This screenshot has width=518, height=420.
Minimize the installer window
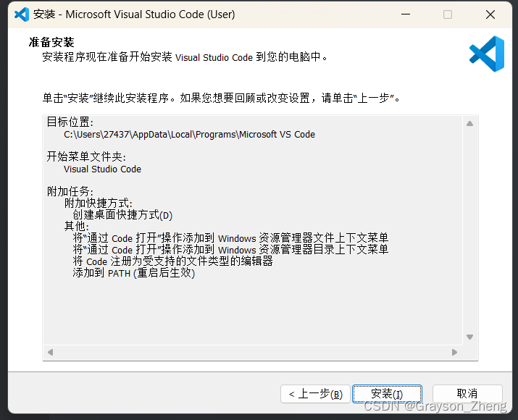pos(407,14)
